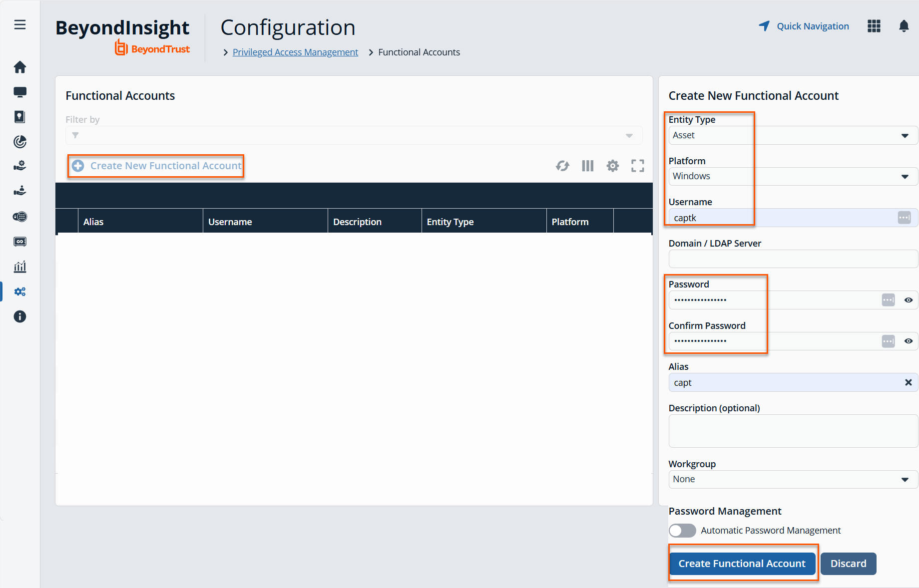Open the column chooser icon
The image size is (919, 588).
click(588, 166)
